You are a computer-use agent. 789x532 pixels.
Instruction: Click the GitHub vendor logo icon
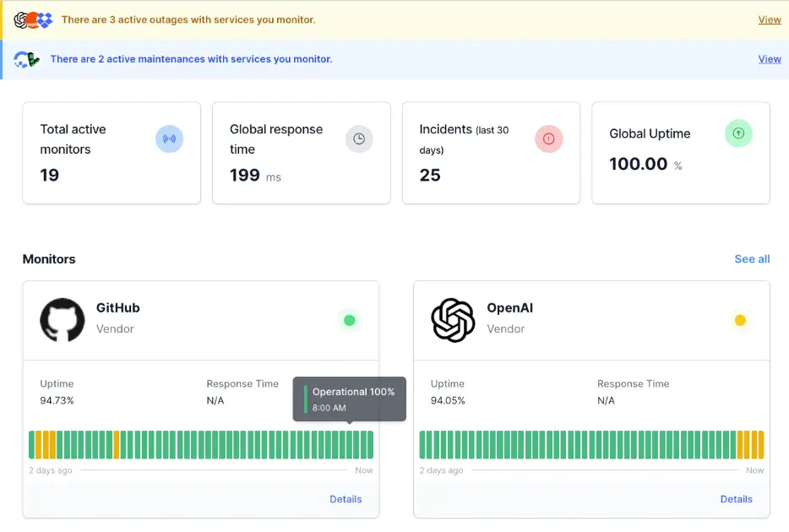click(62, 320)
